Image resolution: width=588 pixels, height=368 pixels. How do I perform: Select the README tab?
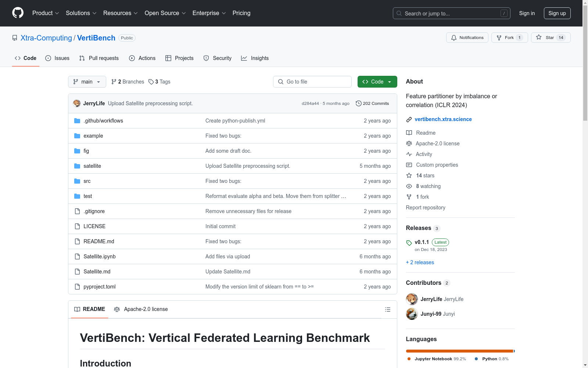tap(90, 309)
